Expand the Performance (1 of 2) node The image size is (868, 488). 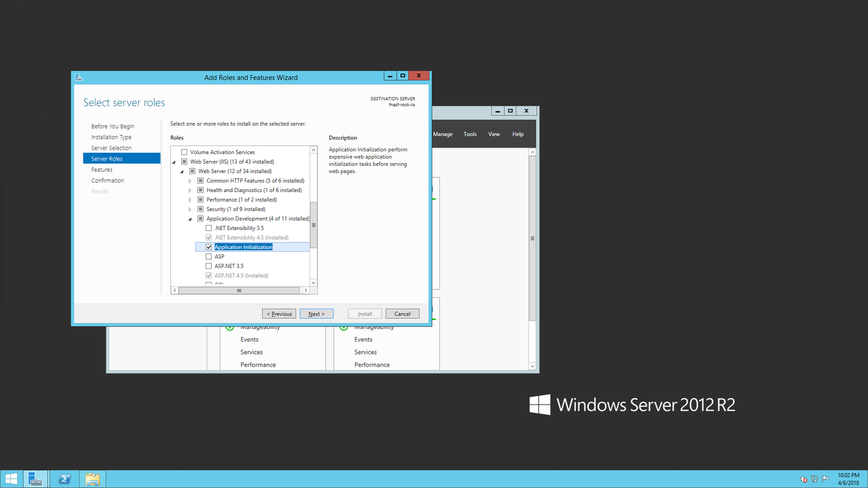(190, 200)
